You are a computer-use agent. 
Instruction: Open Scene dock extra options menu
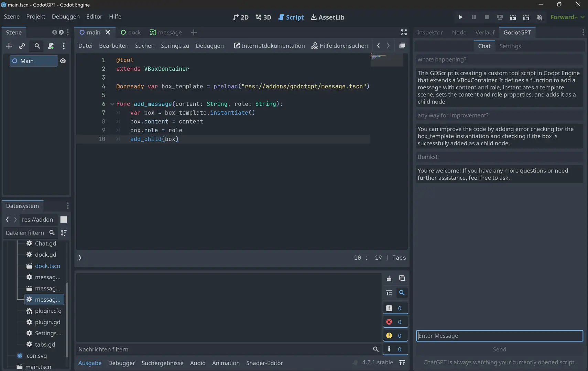[x=64, y=46]
